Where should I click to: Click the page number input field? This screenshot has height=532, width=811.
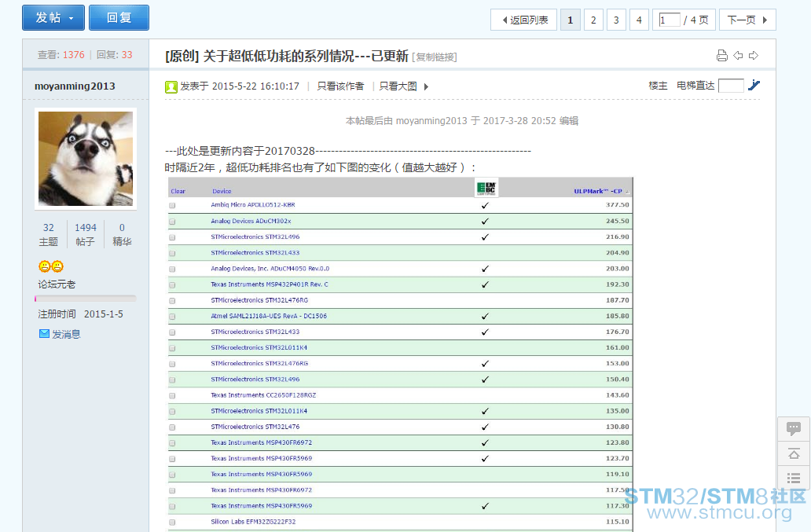(x=670, y=20)
